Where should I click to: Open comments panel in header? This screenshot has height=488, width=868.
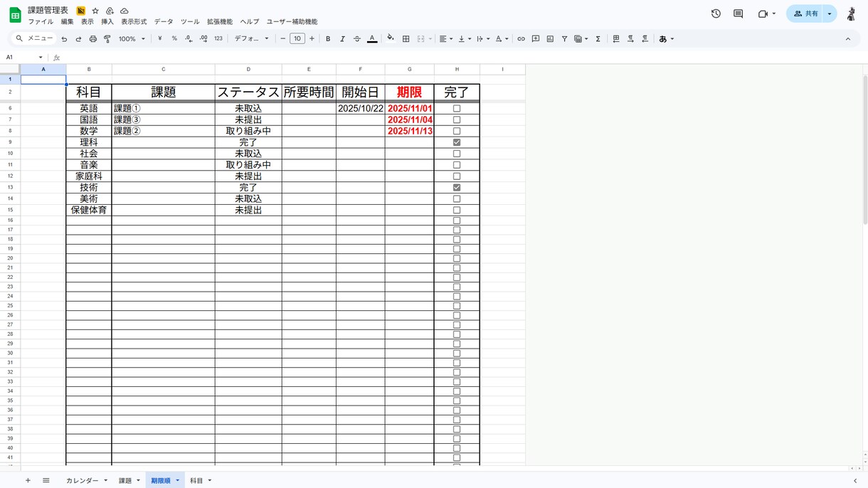(x=738, y=14)
